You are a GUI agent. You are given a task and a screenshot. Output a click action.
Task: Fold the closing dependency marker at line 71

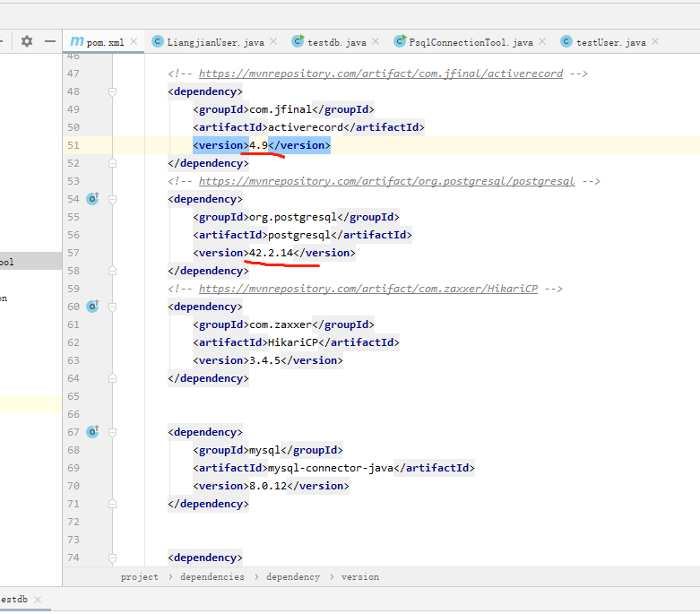[x=113, y=504]
